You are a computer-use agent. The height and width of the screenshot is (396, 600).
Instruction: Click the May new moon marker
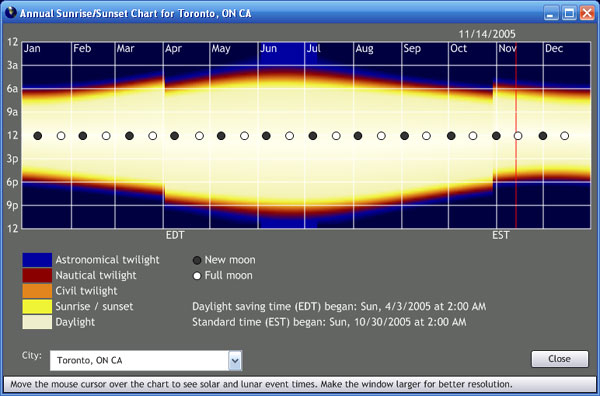point(221,136)
